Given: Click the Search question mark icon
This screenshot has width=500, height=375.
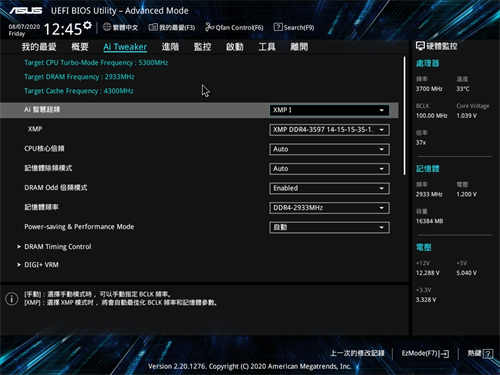Looking at the screenshot, I should tap(278, 27).
